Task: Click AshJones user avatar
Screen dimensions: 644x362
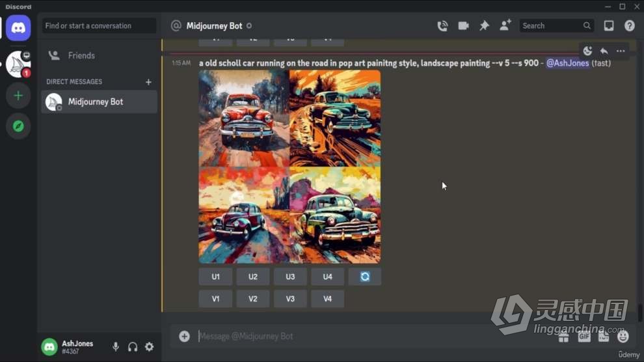Action: tap(49, 347)
